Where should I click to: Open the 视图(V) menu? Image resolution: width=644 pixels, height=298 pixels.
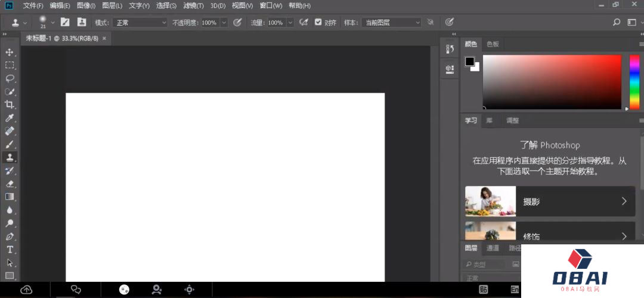point(242,6)
